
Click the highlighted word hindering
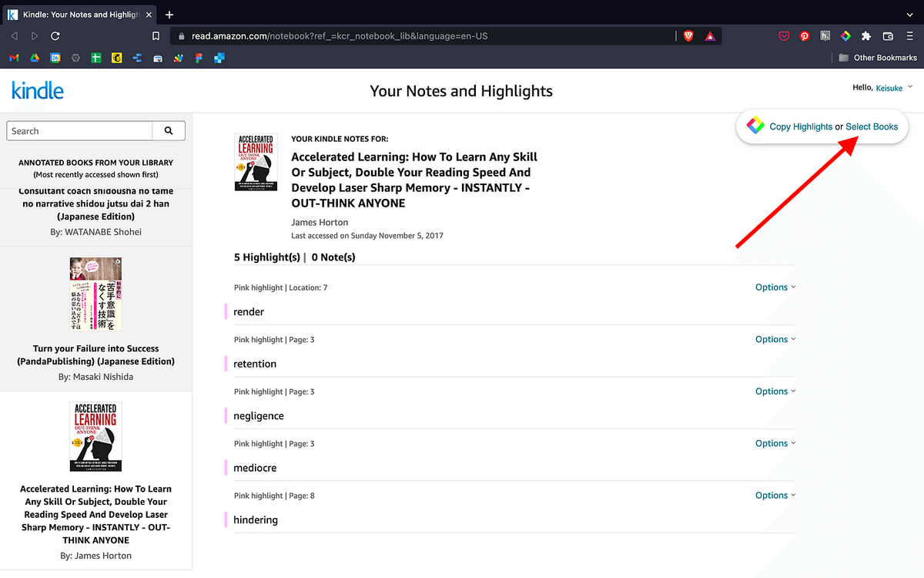(x=256, y=520)
